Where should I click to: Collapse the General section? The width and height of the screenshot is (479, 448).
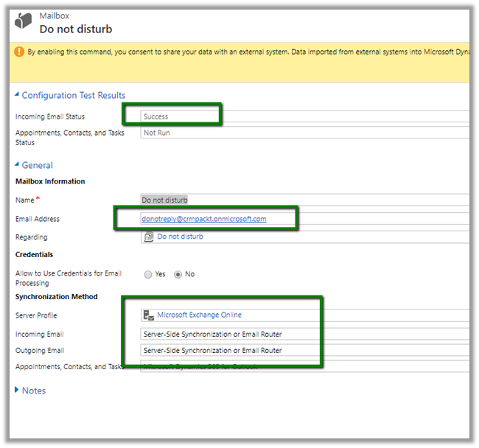[18, 165]
